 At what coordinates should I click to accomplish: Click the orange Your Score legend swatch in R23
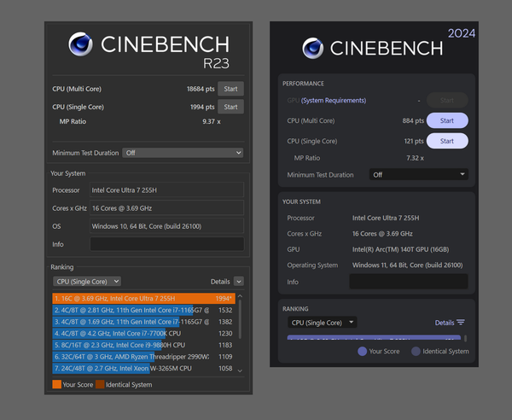pyautogui.click(x=57, y=385)
